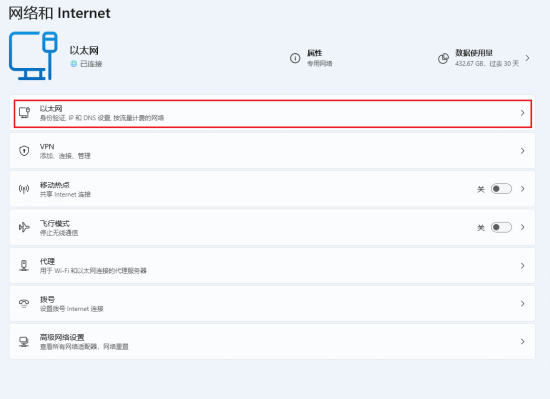Click the dial-up (拨号) phone icon
Viewport: 550px width, 399px height.
click(24, 304)
